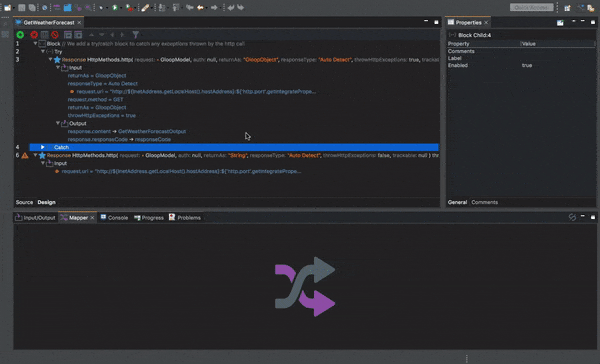Image resolution: width=600 pixels, height=364 pixels.
Task: Click the green add step icon
Action: pyautogui.click(x=20, y=35)
